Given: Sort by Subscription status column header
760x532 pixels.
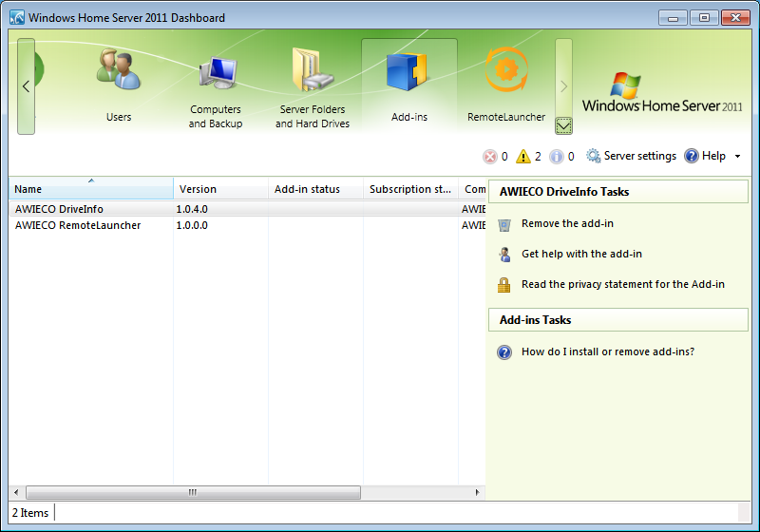Looking at the screenshot, I should (x=410, y=189).
